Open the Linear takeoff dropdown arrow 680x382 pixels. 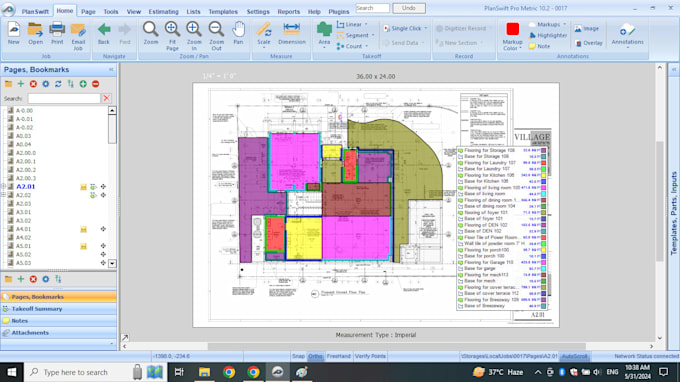click(366, 25)
